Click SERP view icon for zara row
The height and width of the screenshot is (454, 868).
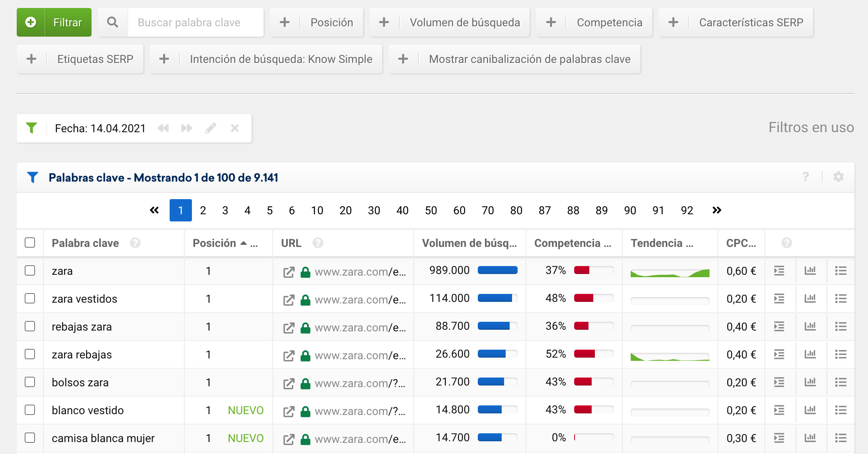coord(779,271)
